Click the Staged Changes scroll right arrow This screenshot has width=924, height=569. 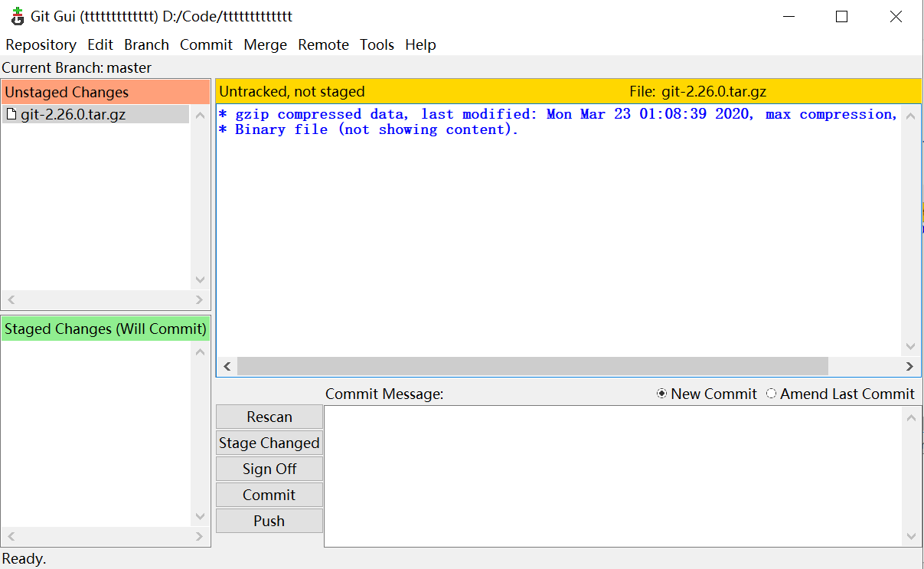point(199,537)
